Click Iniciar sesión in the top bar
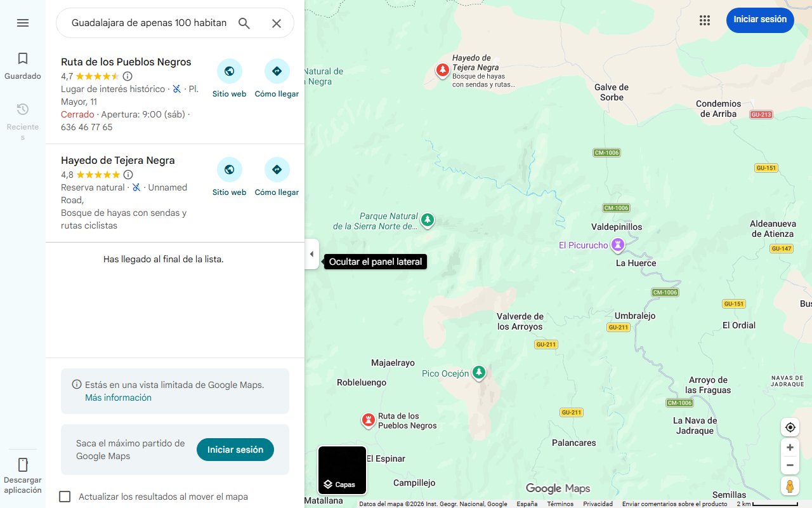Screen dimensions: 812x508 760,20
